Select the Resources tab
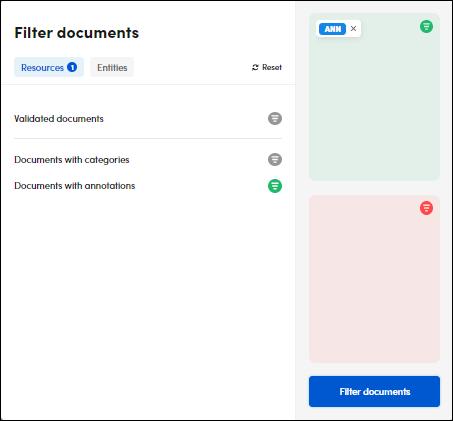The height and width of the screenshot is (421, 453). [x=49, y=67]
